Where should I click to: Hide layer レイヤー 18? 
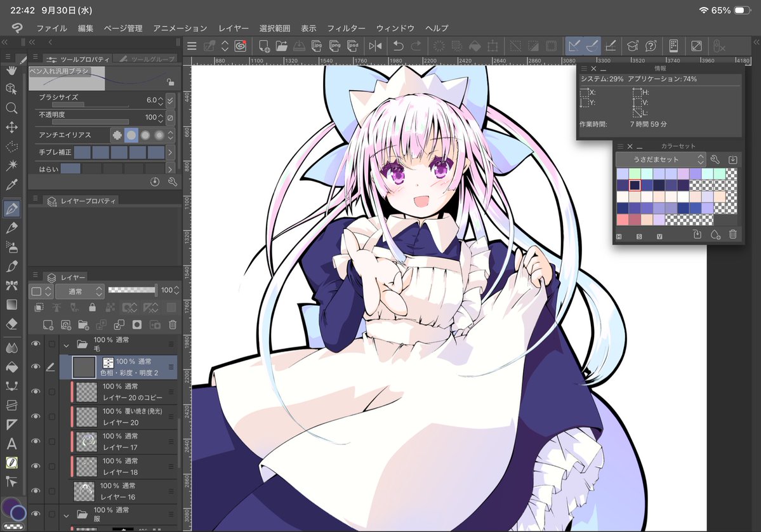36,465
